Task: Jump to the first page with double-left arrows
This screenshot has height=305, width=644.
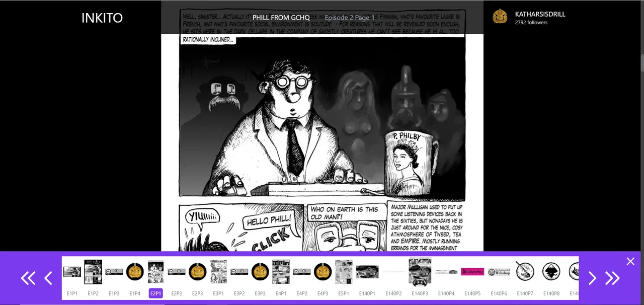Action: pyautogui.click(x=28, y=278)
